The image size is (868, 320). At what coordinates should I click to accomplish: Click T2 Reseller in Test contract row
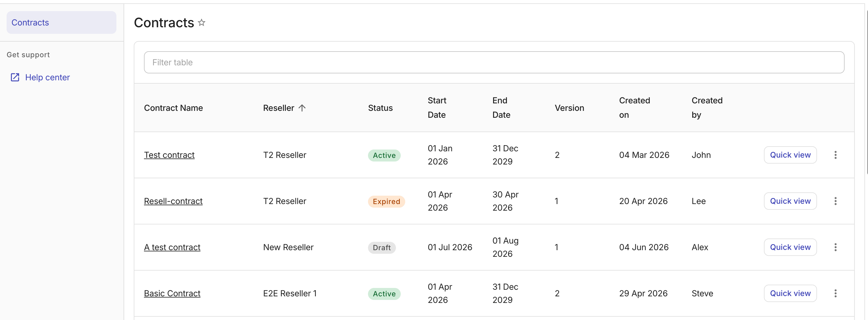[x=285, y=155]
